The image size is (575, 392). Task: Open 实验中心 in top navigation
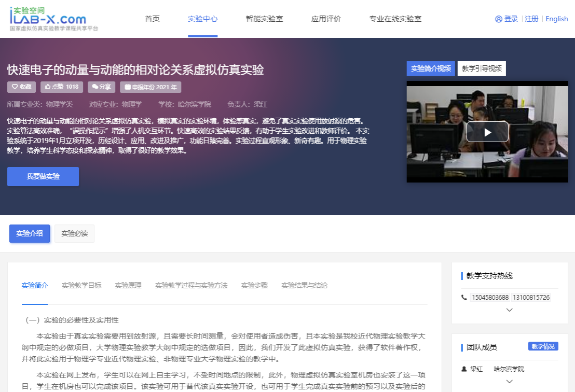click(x=202, y=19)
